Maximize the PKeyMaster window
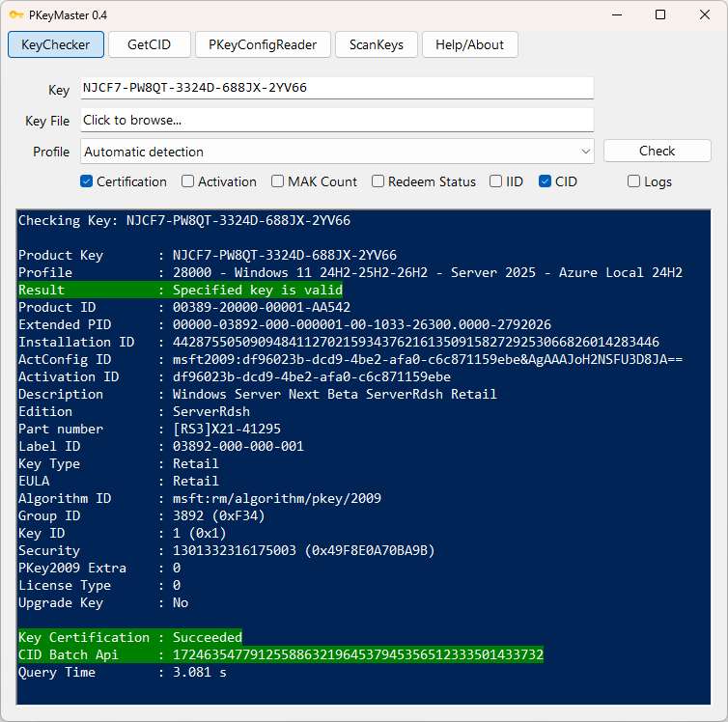Image resolution: width=728 pixels, height=722 pixels. tap(660, 14)
